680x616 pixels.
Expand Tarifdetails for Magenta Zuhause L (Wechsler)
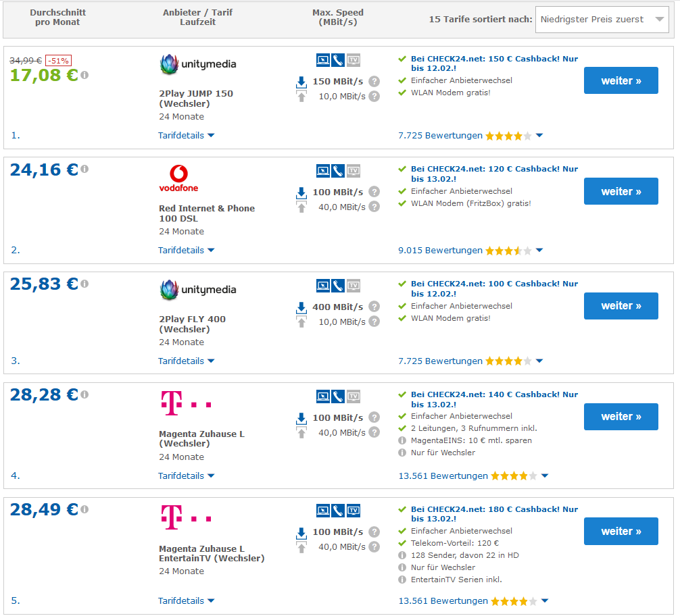[x=187, y=476]
